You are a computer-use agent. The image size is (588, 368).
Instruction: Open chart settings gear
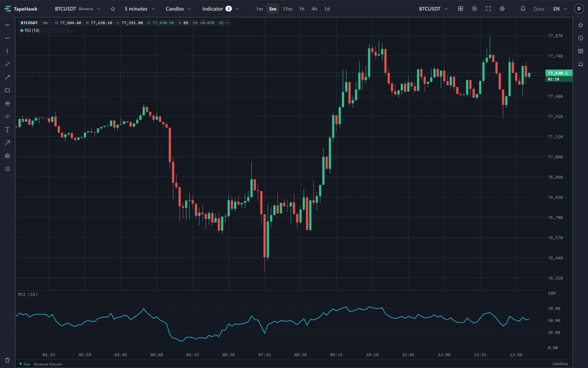pyautogui.click(x=502, y=9)
